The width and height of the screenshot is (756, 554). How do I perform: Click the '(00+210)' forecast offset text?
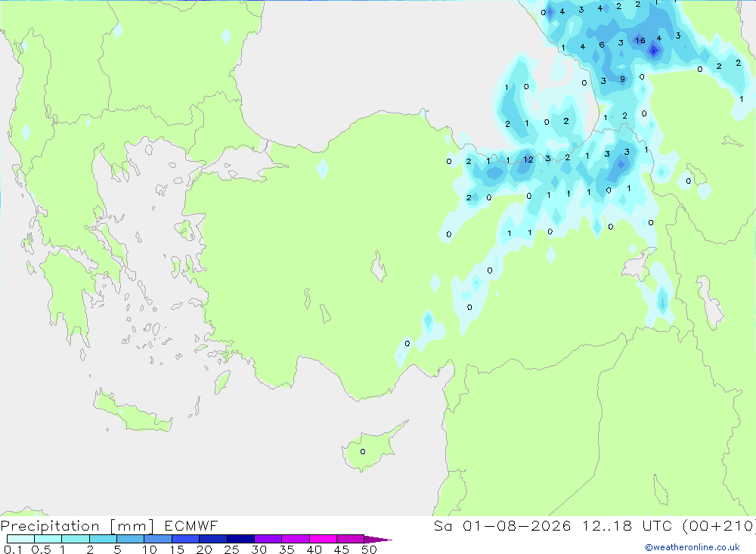click(719, 526)
